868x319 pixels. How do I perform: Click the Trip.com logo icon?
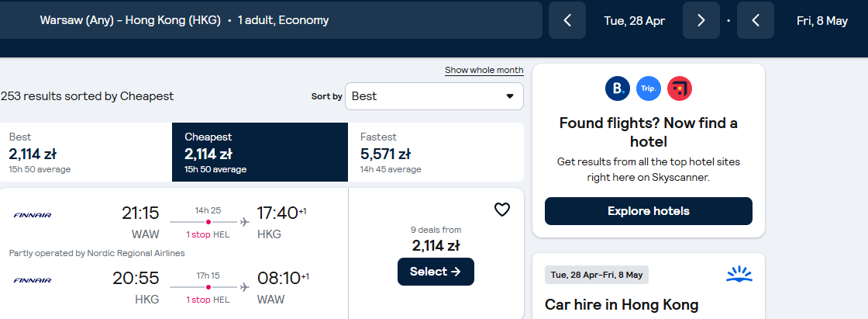648,88
